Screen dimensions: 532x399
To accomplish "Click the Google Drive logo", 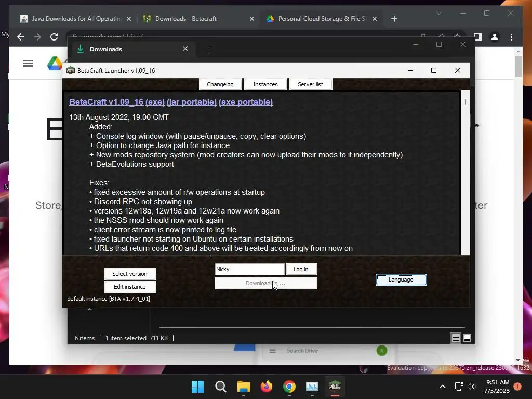I will [x=55, y=63].
